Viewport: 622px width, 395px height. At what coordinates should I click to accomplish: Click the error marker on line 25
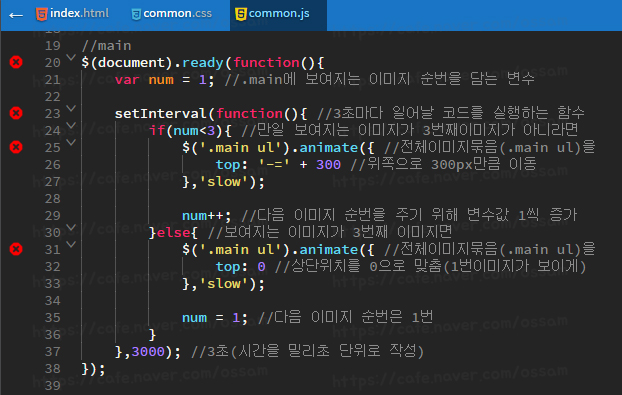(x=16, y=147)
